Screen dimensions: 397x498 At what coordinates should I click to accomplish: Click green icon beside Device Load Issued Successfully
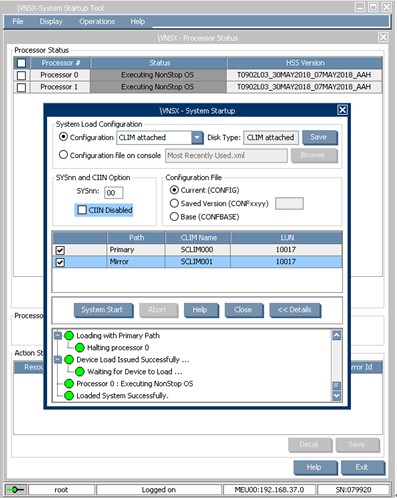click(x=69, y=360)
